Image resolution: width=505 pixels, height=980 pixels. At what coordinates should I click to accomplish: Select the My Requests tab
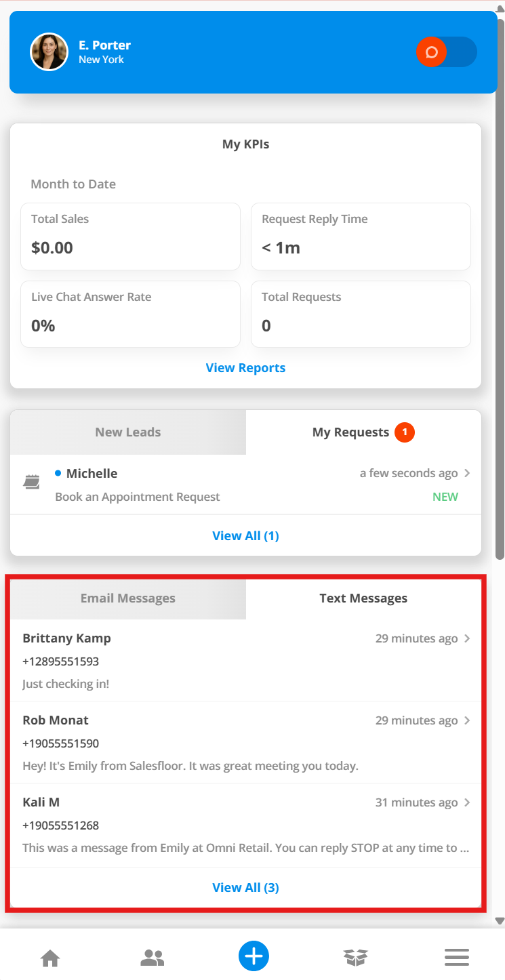tap(363, 432)
